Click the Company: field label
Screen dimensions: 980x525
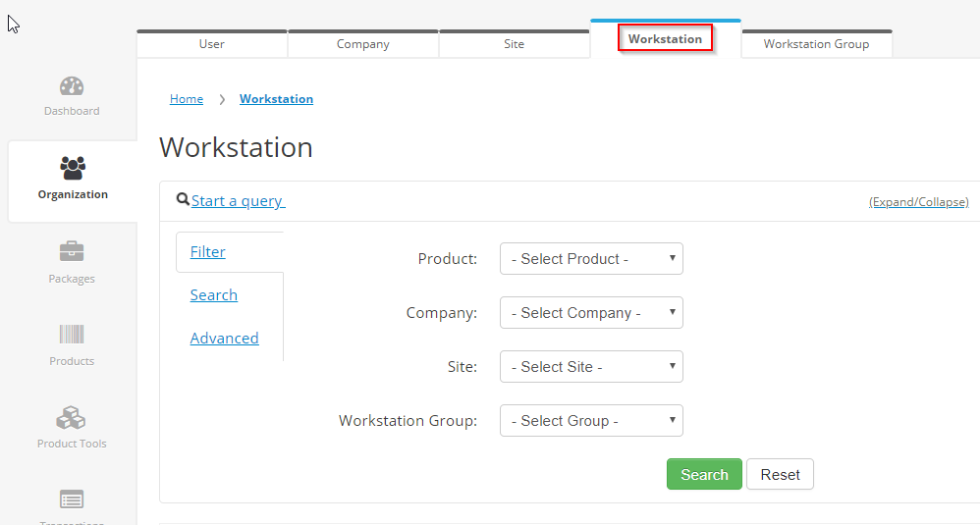coord(442,313)
